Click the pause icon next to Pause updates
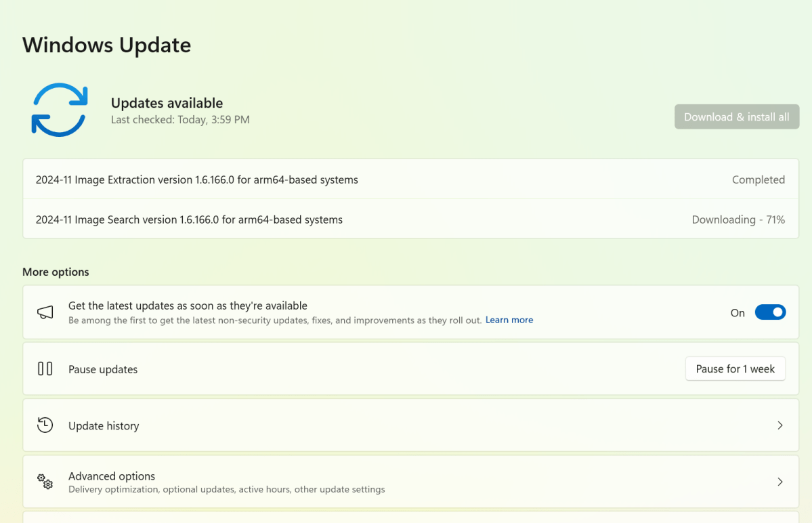The image size is (812, 523). (45, 369)
